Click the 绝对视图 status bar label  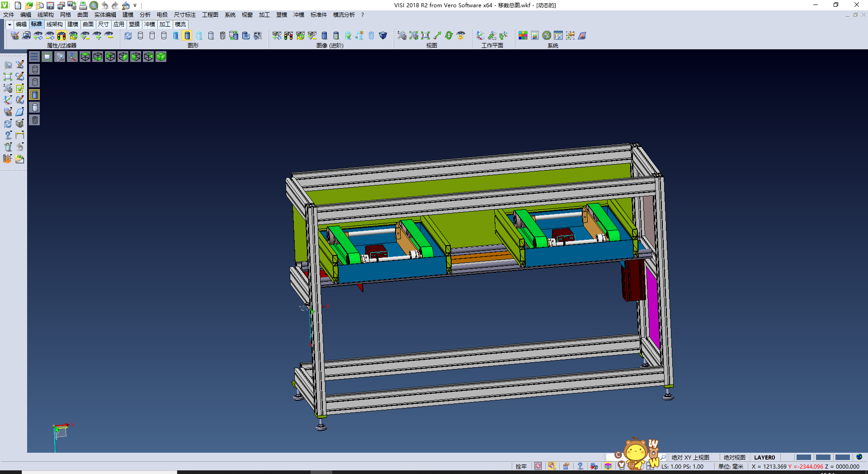point(734,457)
